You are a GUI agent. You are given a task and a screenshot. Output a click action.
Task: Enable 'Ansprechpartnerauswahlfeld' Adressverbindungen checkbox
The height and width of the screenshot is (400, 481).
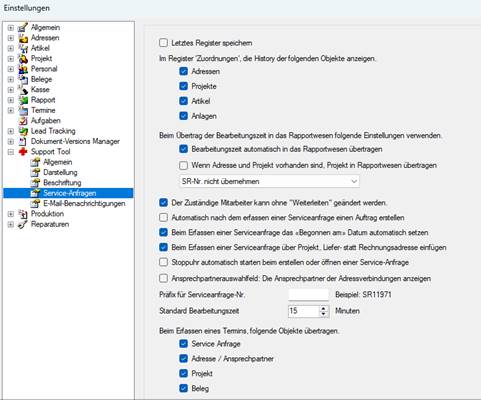pos(163,278)
